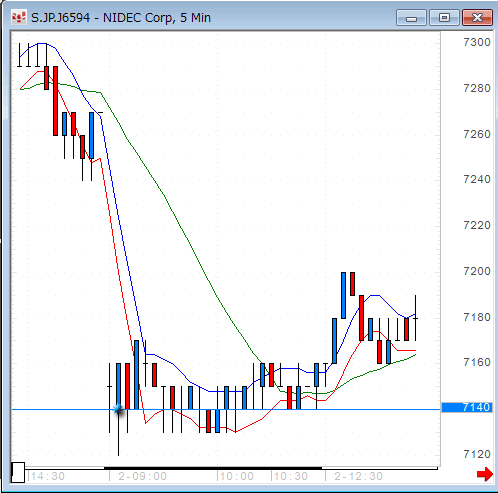Click the 10:30 time axis label

(x=291, y=476)
